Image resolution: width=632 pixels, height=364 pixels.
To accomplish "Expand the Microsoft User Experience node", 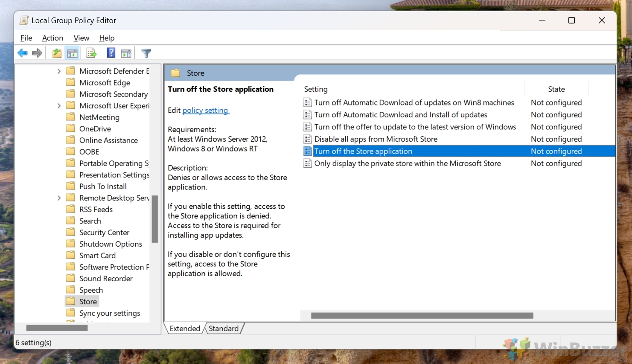I will [59, 106].
